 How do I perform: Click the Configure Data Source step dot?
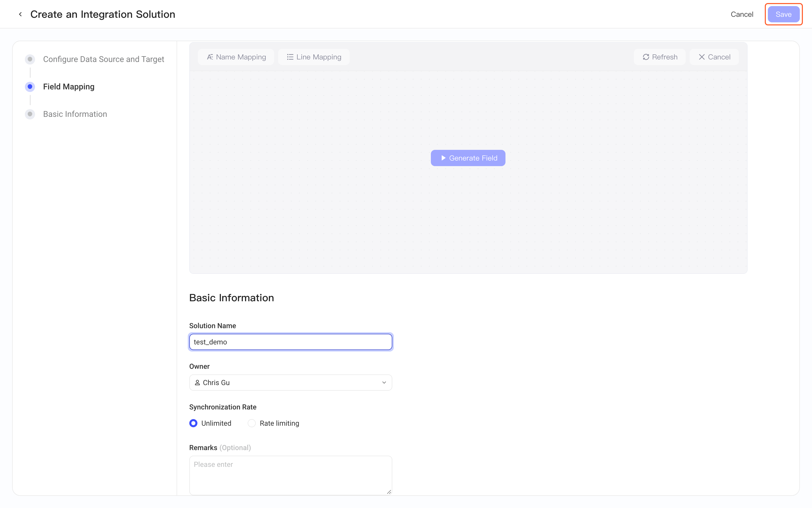[x=30, y=59]
